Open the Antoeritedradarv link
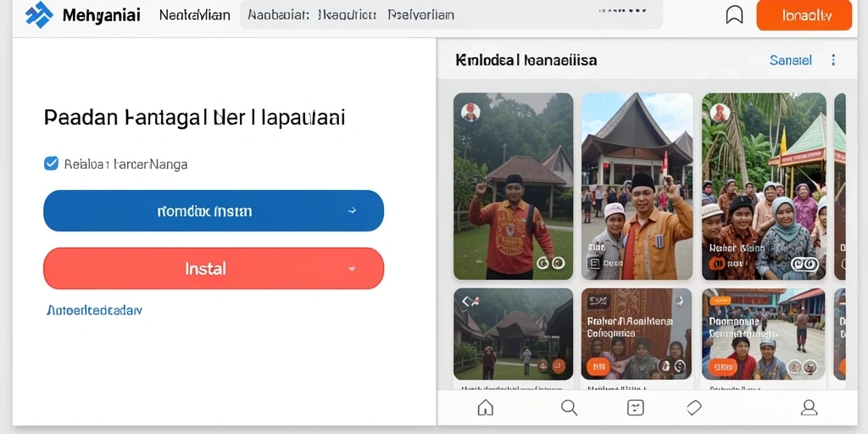The image size is (868, 434). pos(94,310)
